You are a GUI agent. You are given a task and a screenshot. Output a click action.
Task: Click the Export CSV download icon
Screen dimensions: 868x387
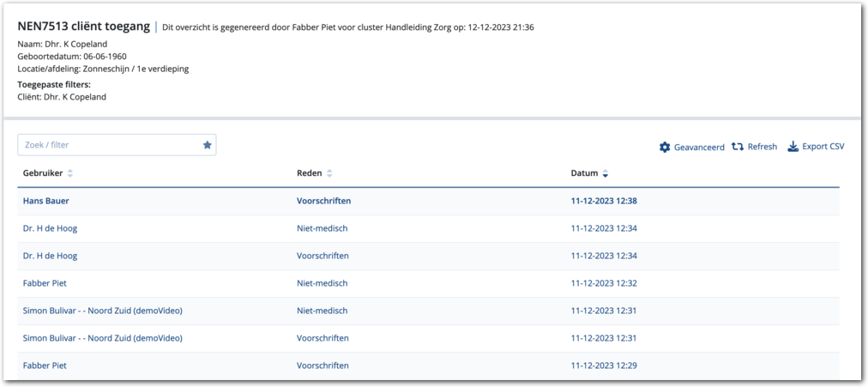793,147
